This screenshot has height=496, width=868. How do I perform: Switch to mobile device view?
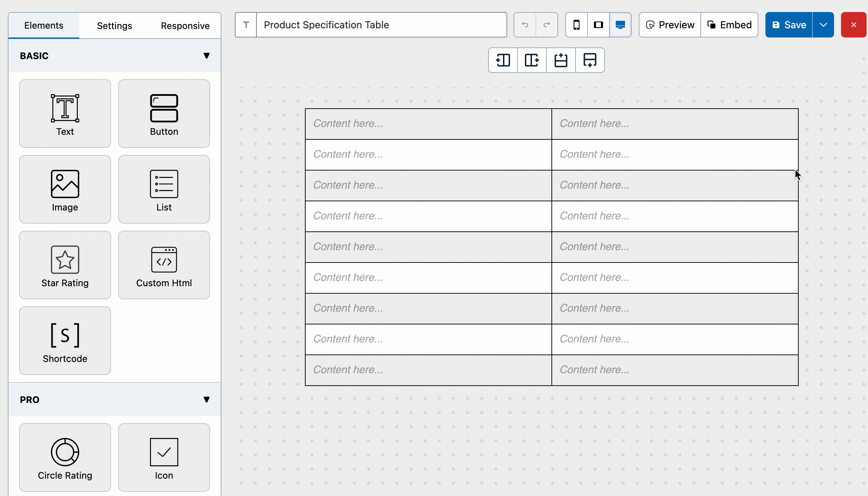click(x=577, y=25)
